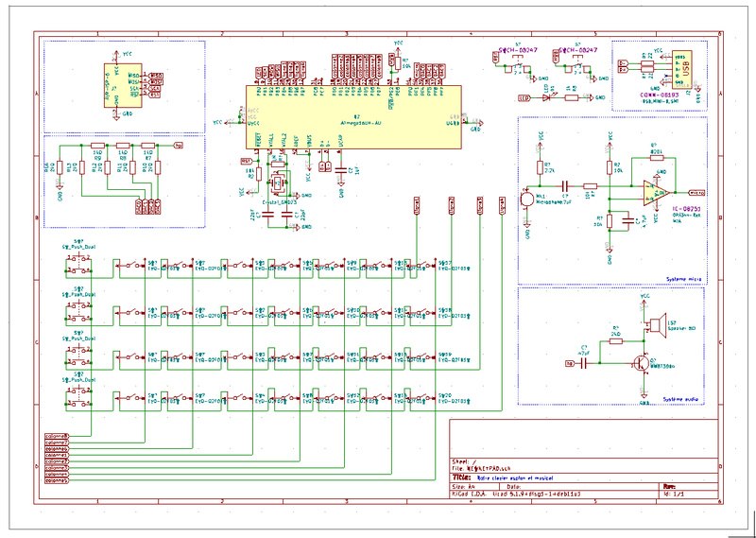The height and width of the screenshot is (538, 756).
Task: Select the File name text in title block
Action: 482,469
